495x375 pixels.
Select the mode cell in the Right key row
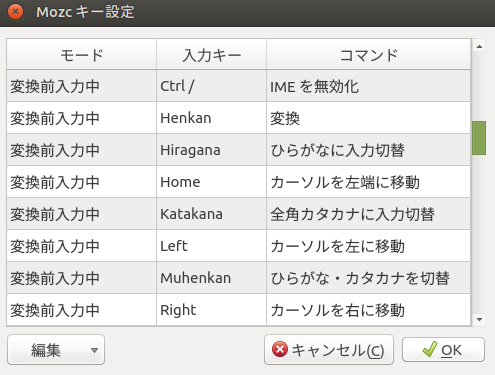click(x=81, y=310)
